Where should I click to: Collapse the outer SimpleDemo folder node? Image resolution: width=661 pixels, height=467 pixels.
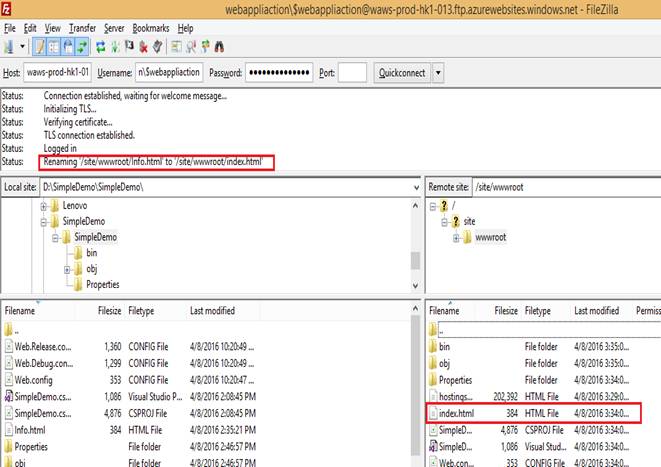[x=43, y=222]
